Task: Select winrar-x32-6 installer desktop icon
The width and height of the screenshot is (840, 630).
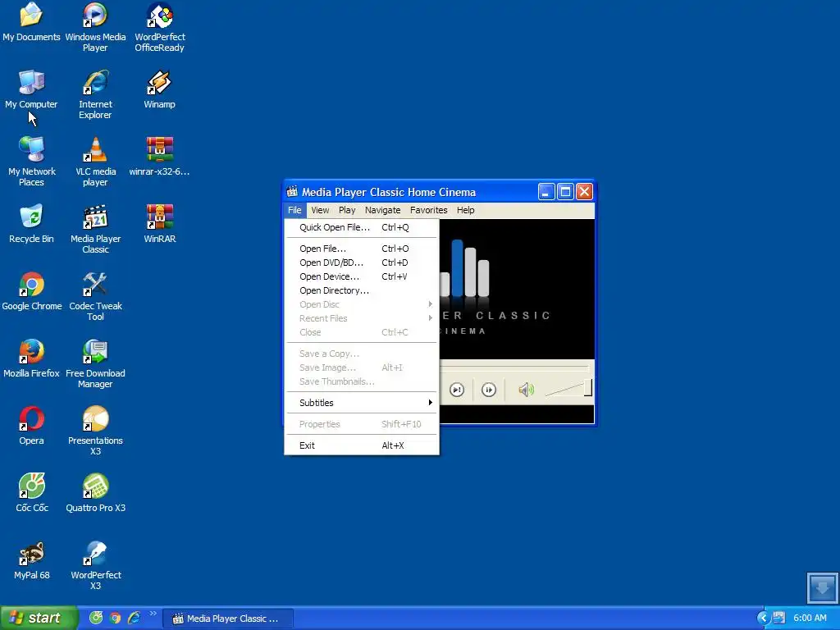Action: (160, 157)
